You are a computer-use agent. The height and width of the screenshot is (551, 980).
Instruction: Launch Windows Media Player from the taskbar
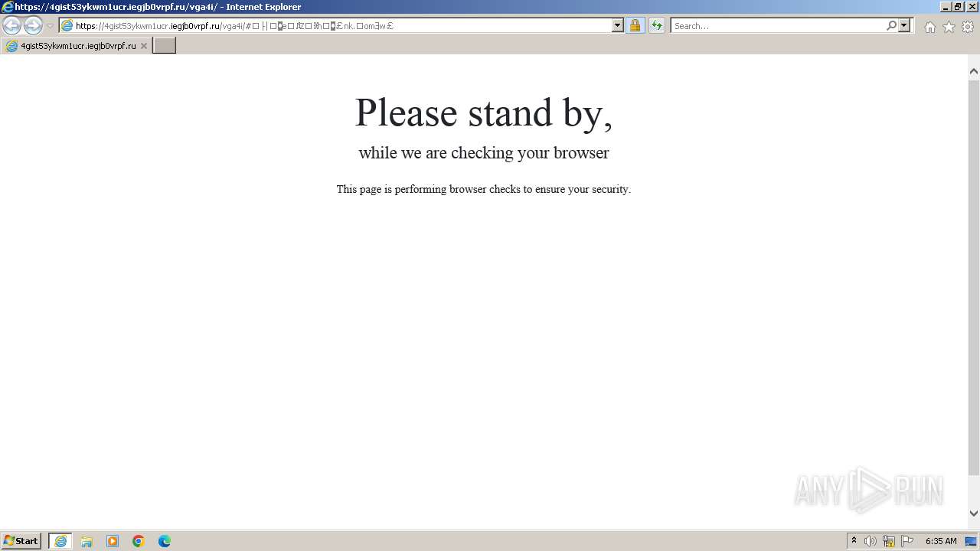pyautogui.click(x=113, y=541)
